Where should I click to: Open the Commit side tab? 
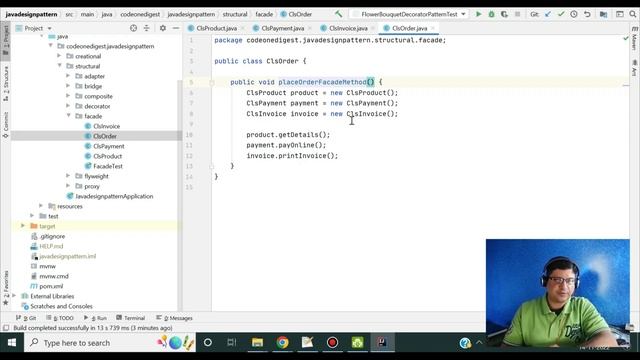click(6, 124)
